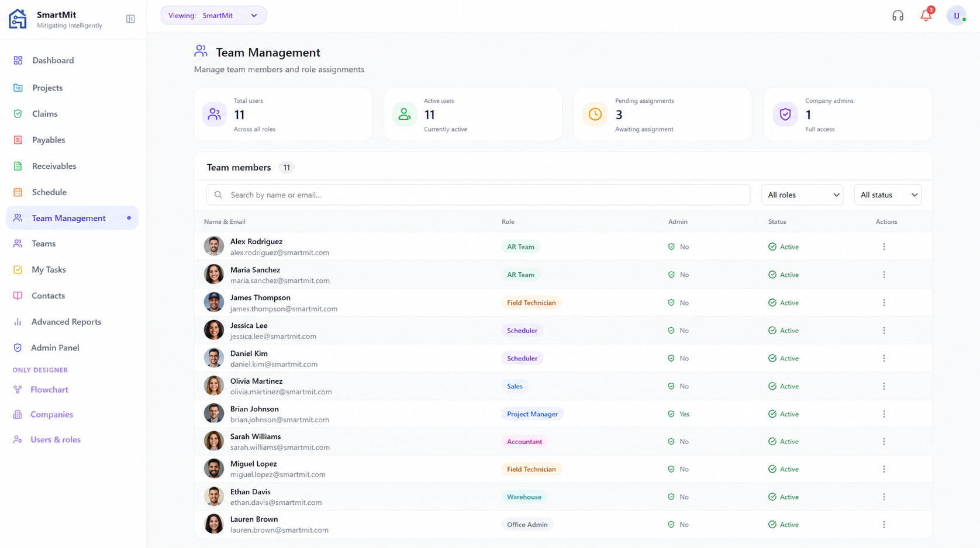Click the Company admins shield icon
Image resolution: width=980 pixels, height=548 pixels.
(785, 114)
